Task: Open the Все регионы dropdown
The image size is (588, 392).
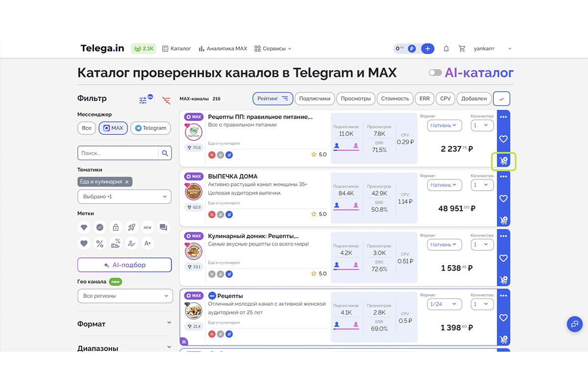Action: [124, 295]
